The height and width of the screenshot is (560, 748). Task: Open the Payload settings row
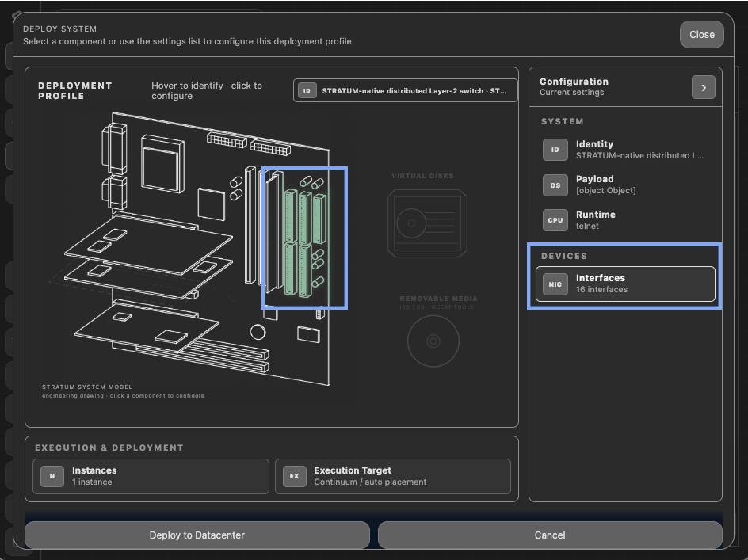625,185
